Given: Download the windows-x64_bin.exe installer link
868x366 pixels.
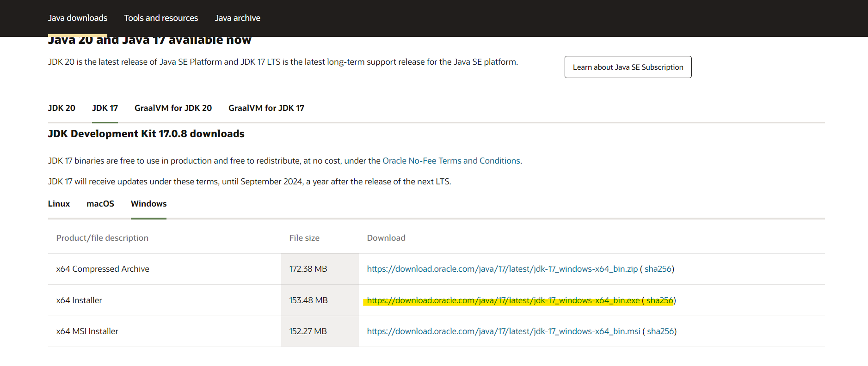Looking at the screenshot, I should (503, 300).
